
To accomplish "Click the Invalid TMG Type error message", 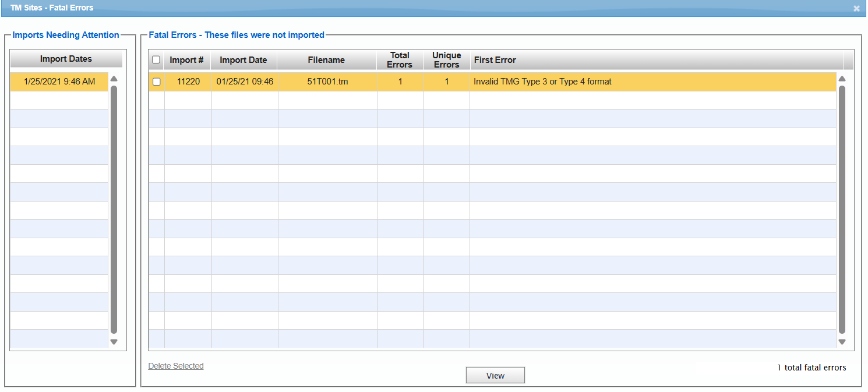I will (x=541, y=82).
